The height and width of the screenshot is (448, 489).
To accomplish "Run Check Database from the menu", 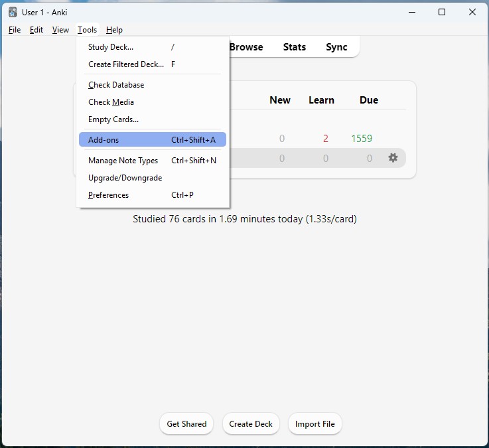I will coord(153,85).
